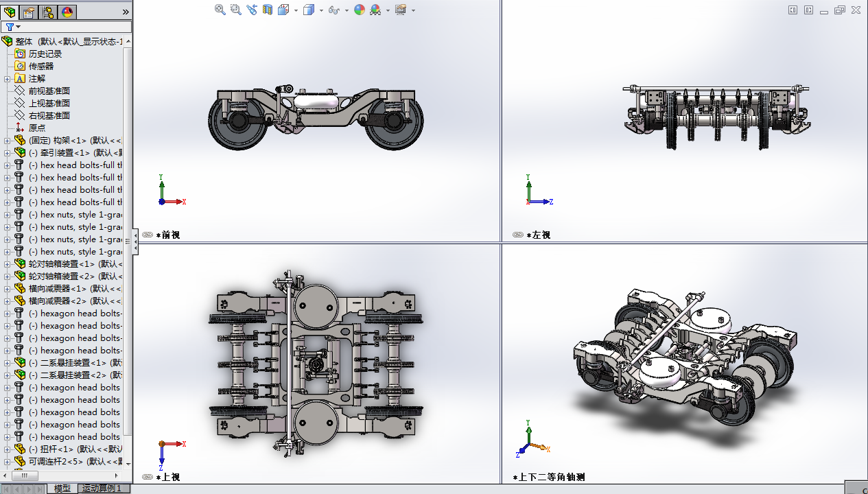Click the tile-left document window button

793,10
